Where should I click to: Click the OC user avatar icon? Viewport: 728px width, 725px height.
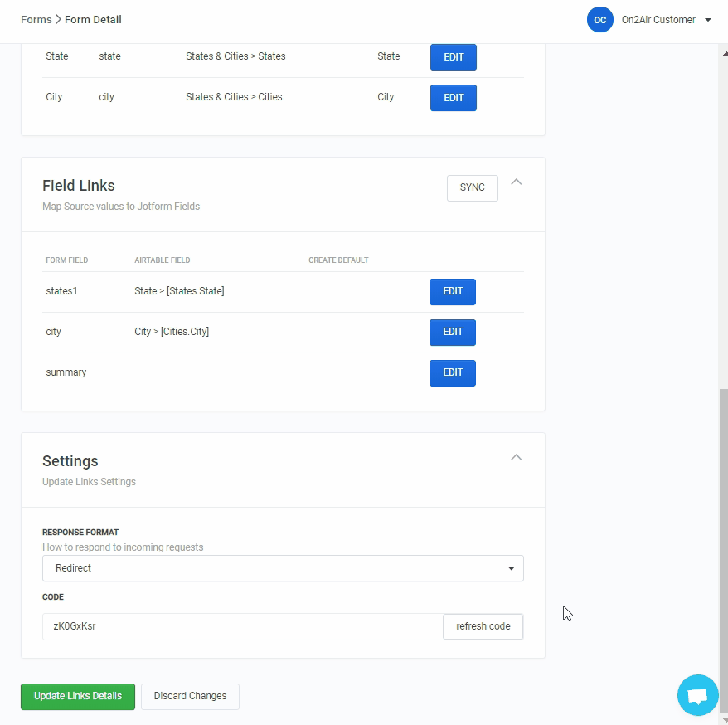(600, 19)
